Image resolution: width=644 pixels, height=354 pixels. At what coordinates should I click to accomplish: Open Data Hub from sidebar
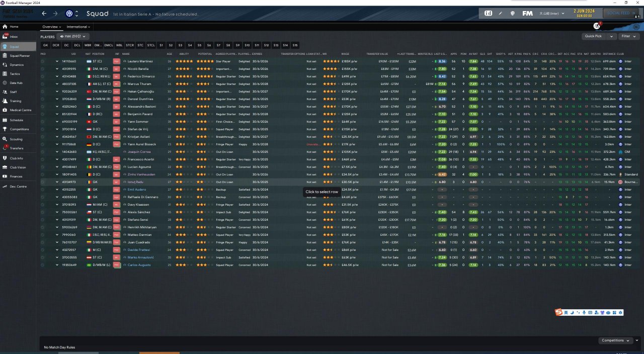coord(16,83)
